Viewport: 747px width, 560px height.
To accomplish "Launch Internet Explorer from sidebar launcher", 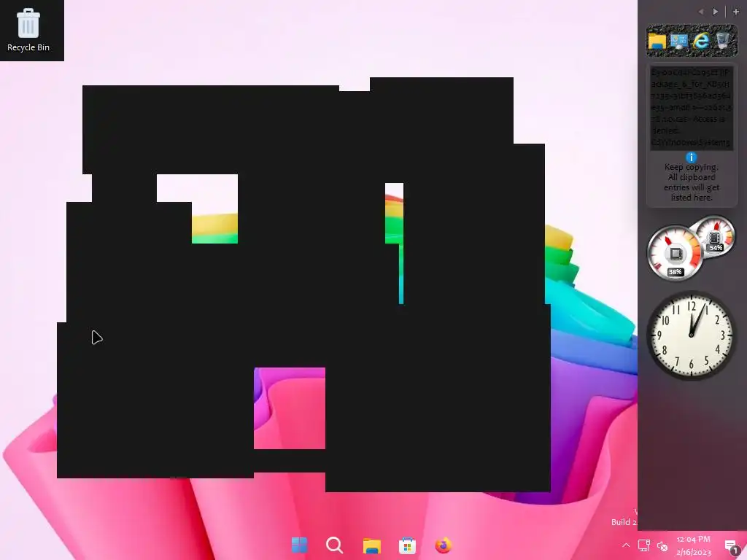I will (701, 41).
